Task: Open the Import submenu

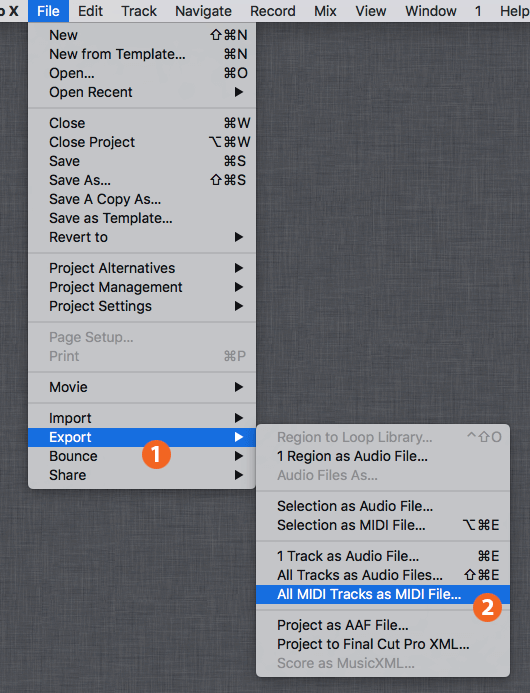Action: [x=142, y=418]
